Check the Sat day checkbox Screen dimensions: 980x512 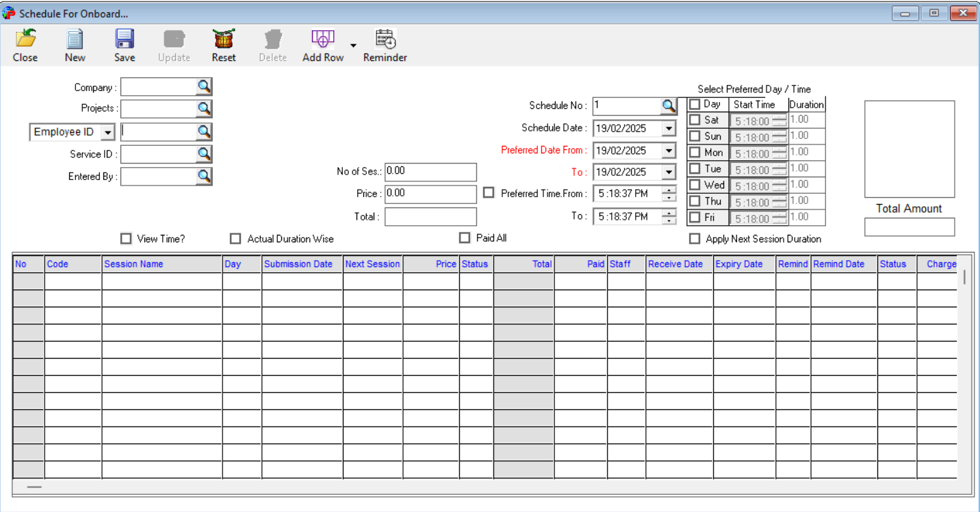695,120
